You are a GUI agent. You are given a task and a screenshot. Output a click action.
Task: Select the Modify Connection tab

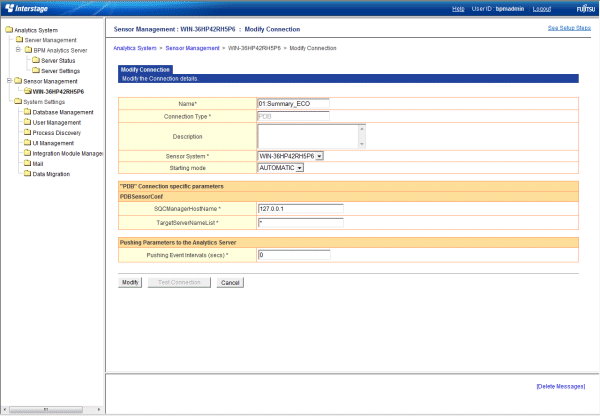pos(145,70)
